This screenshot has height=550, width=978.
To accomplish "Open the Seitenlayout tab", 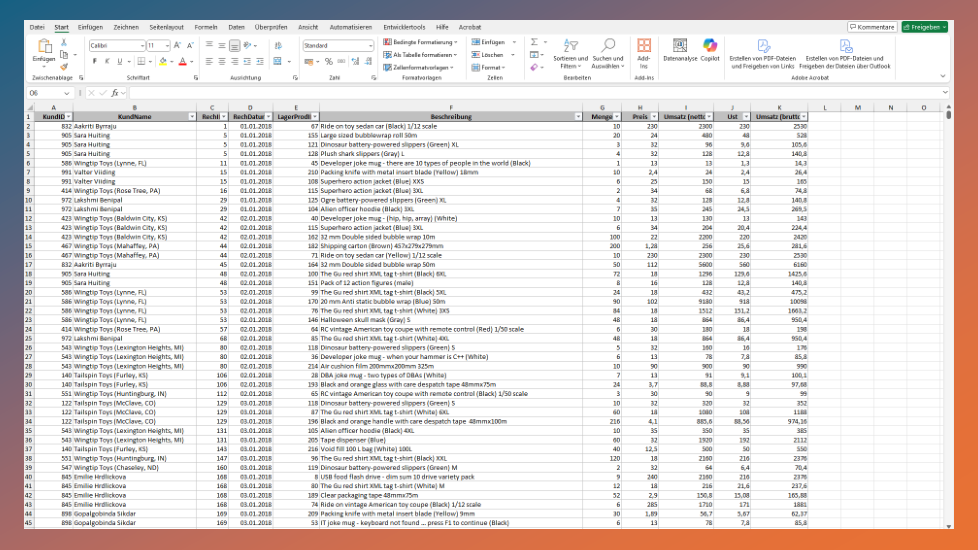I will tap(168, 27).
